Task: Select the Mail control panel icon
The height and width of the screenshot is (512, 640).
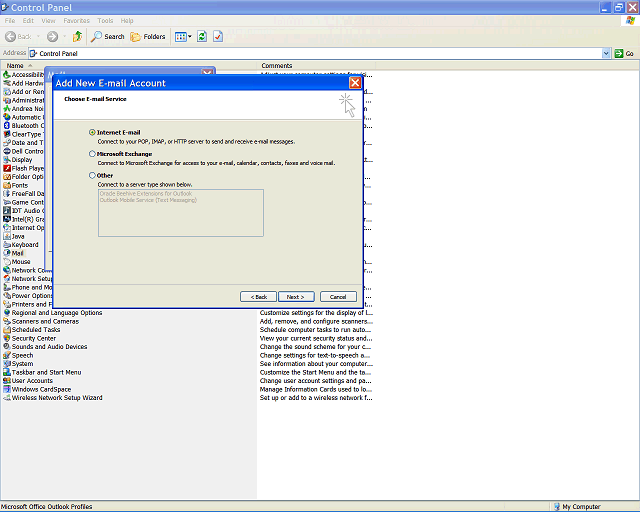Action: pyautogui.click(x=7, y=253)
